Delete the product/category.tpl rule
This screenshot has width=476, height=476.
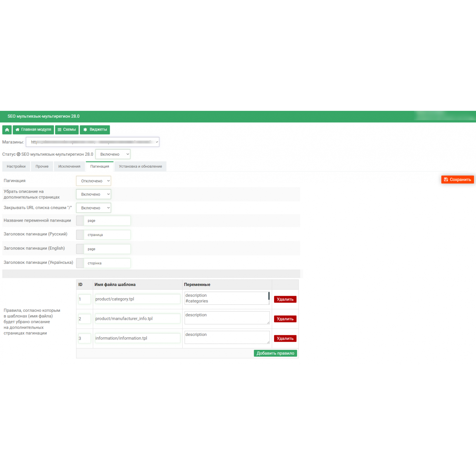(285, 299)
